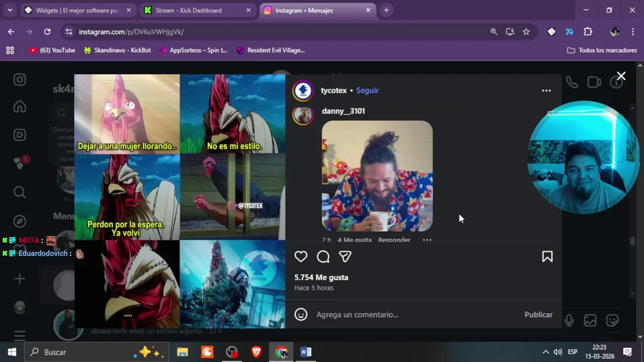Open the notifications center icon
Screen dimensions: 644x362
[627, 352]
